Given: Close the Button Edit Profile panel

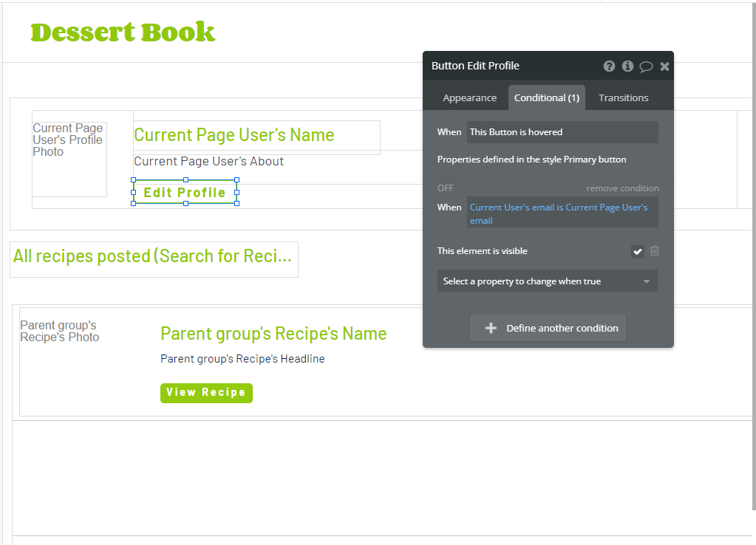Looking at the screenshot, I should pos(664,66).
